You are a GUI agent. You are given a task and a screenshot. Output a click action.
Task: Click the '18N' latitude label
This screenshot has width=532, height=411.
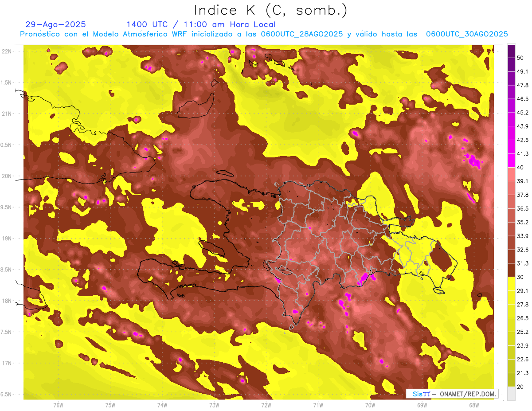[x=7, y=301]
